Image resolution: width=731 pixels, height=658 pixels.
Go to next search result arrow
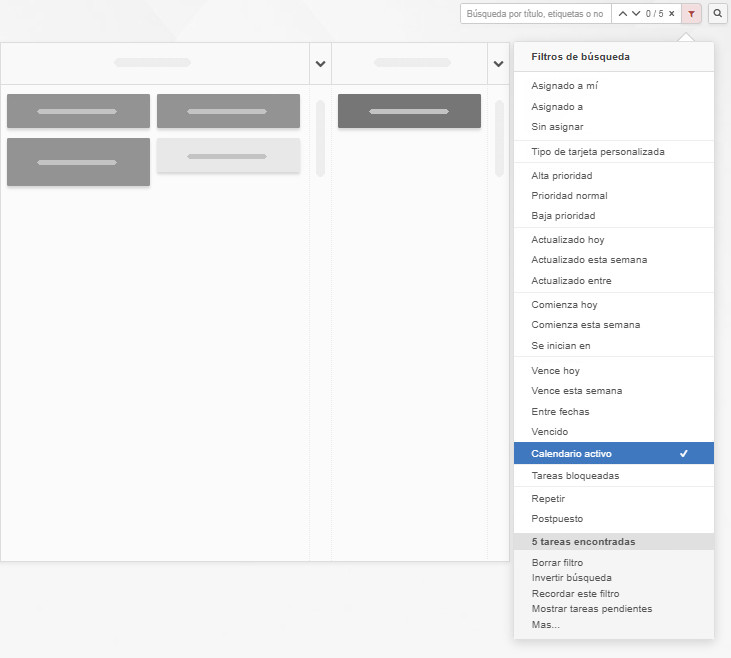coord(636,14)
